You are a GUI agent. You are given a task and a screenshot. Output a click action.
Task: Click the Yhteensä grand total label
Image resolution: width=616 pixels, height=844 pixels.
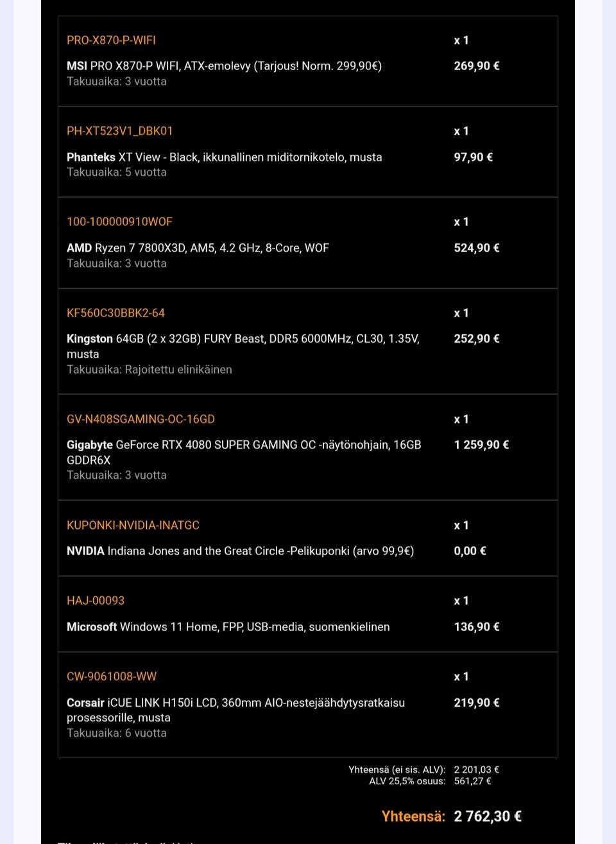pos(413,816)
